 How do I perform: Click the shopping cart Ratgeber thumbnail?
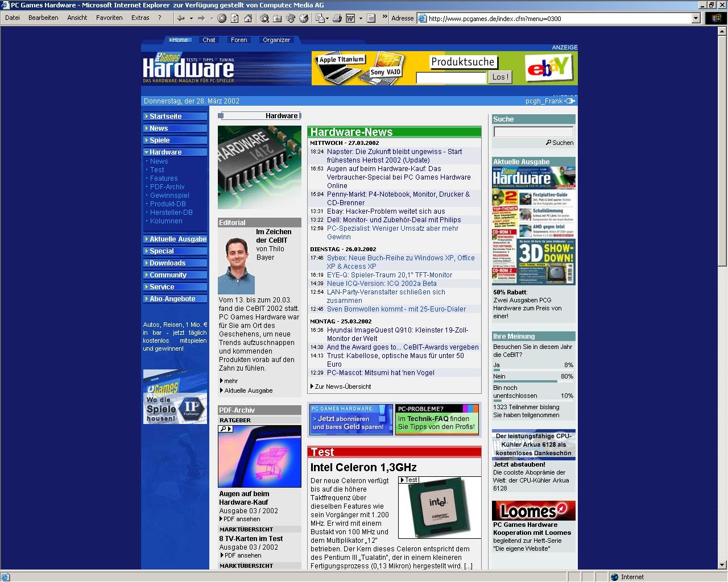[x=259, y=456]
